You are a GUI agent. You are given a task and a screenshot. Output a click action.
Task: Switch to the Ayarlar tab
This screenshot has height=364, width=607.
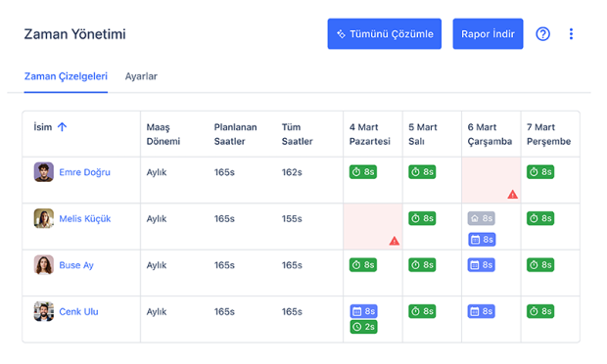pos(141,76)
